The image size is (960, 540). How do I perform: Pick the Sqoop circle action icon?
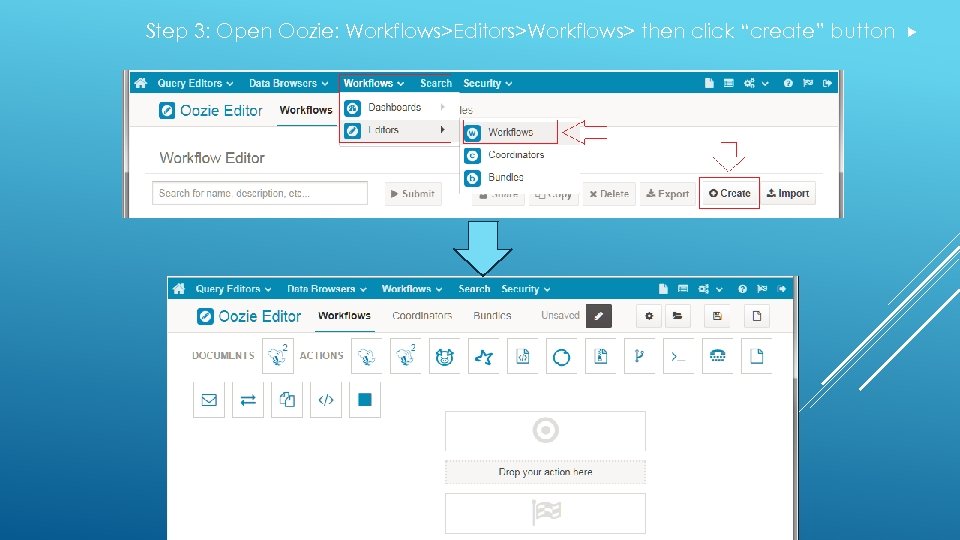click(561, 356)
